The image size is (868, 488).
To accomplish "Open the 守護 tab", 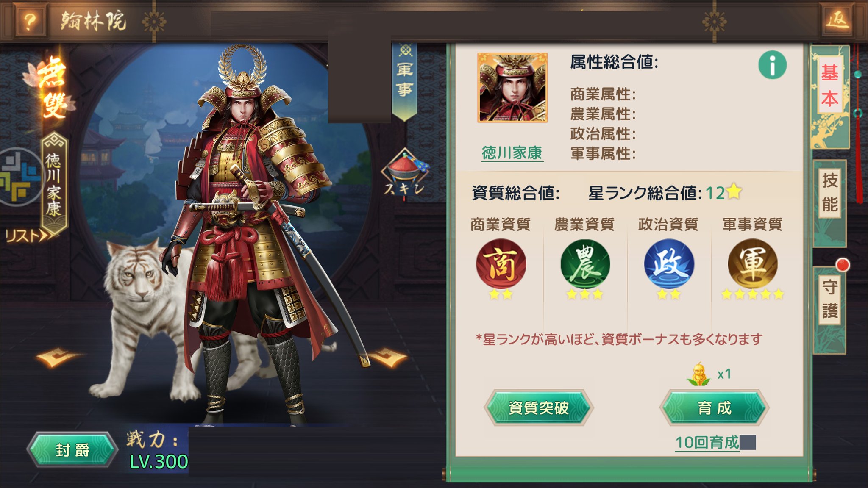I will (829, 299).
